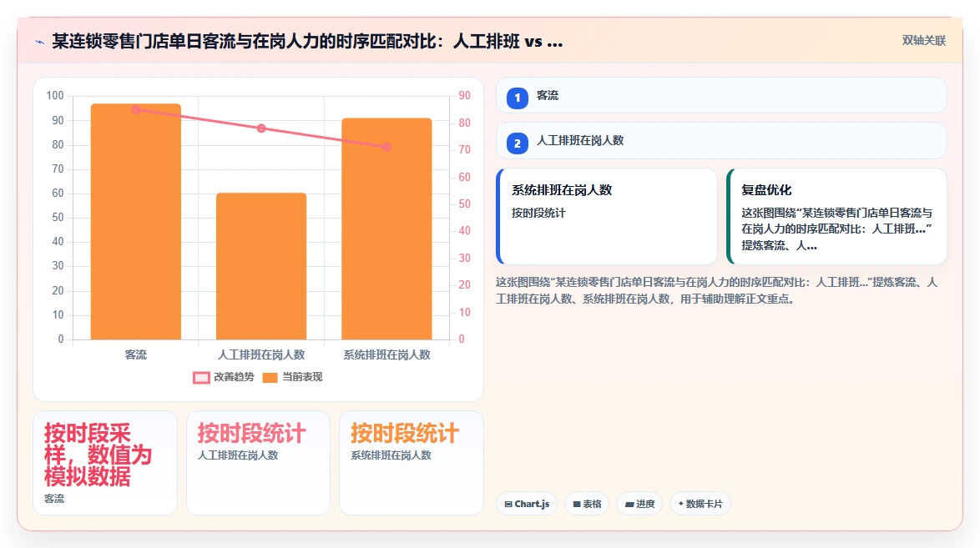This screenshot has height=548, width=980.
Task: Select the 客流 list item
Action: (721, 96)
